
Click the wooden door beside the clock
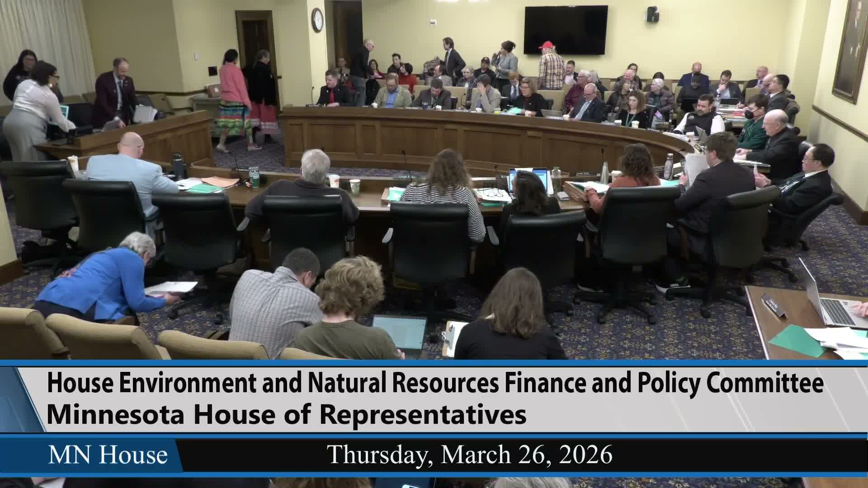click(256, 45)
